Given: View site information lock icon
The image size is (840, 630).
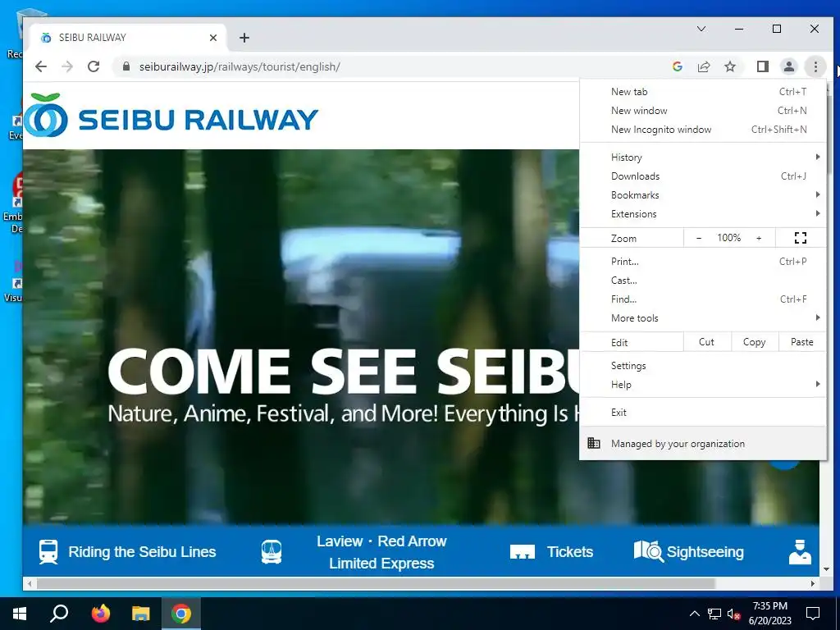Looking at the screenshot, I should point(126,66).
